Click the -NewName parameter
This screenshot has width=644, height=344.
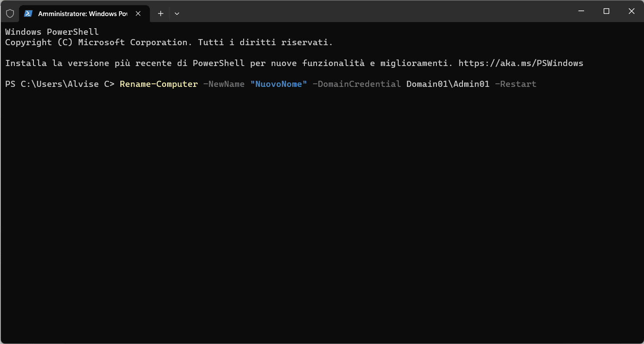click(224, 84)
